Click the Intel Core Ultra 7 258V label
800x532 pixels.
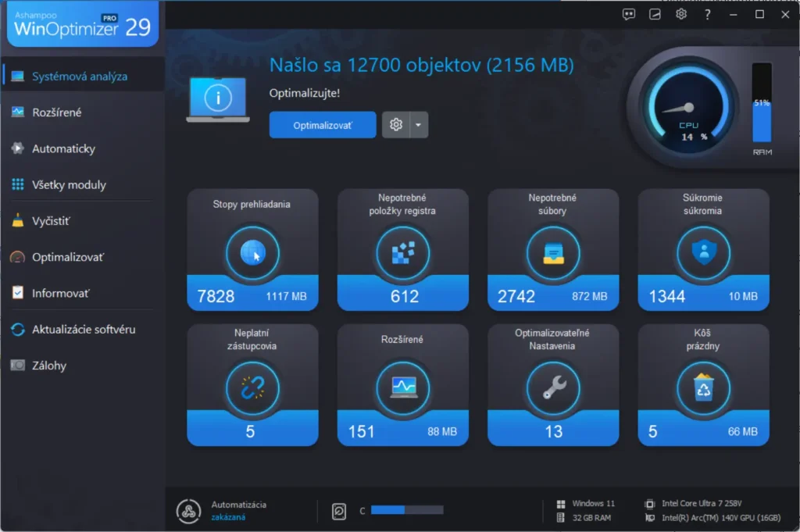[702, 503]
